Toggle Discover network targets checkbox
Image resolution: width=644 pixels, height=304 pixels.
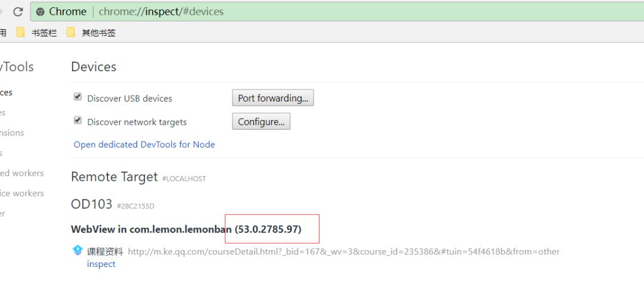pyautogui.click(x=77, y=120)
